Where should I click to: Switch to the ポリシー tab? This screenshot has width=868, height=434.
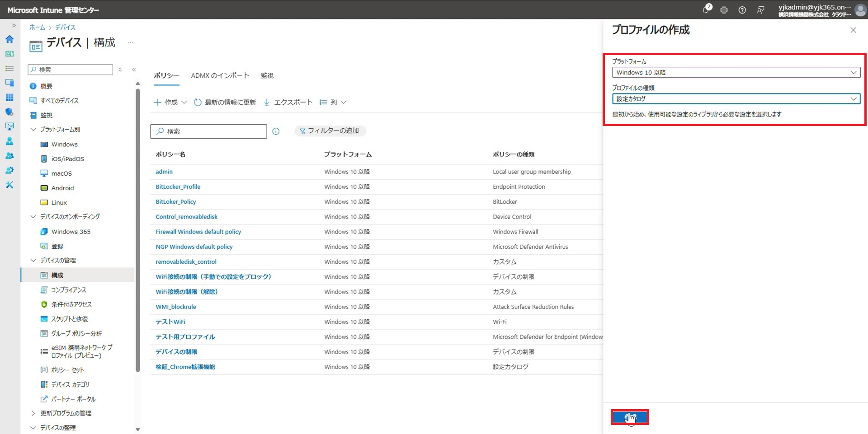pos(166,76)
